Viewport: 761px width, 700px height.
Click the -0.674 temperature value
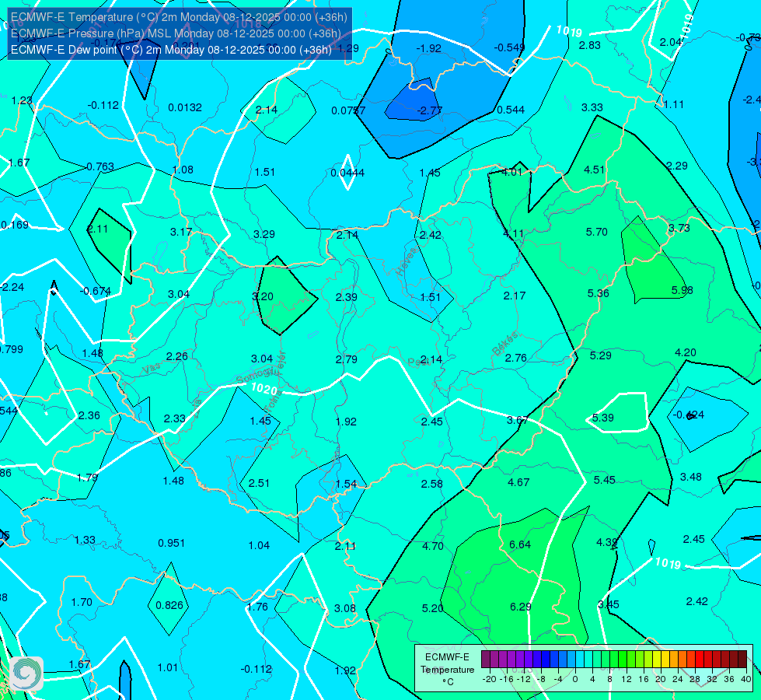pos(95,291)
